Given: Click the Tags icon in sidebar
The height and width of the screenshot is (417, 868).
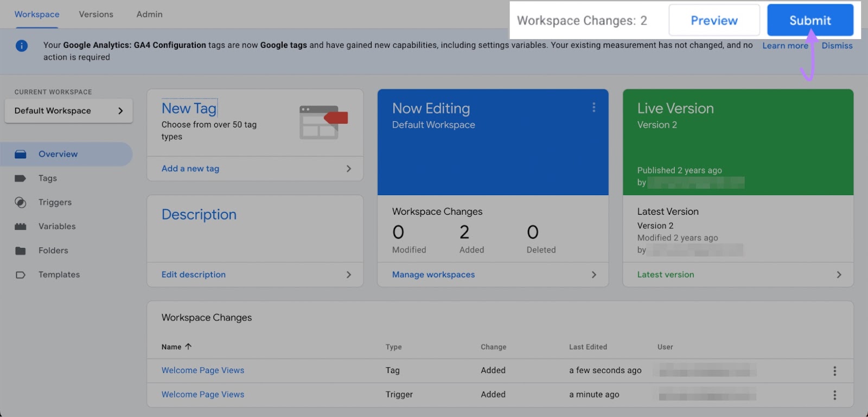Looking at the screenshot, I should pyautogui.click(x=21, y=178).
